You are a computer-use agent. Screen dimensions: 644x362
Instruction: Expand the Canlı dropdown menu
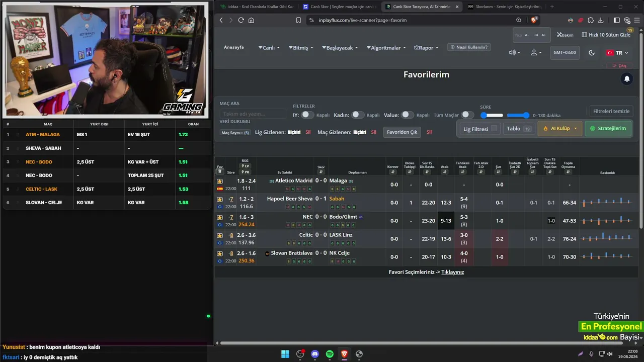pyautogui.click(x=269, y=48)
